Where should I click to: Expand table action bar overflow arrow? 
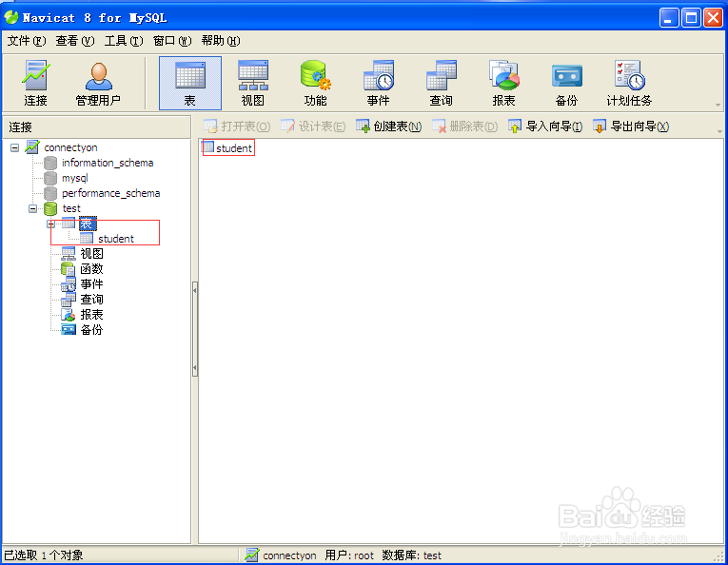tap(719, 132)
